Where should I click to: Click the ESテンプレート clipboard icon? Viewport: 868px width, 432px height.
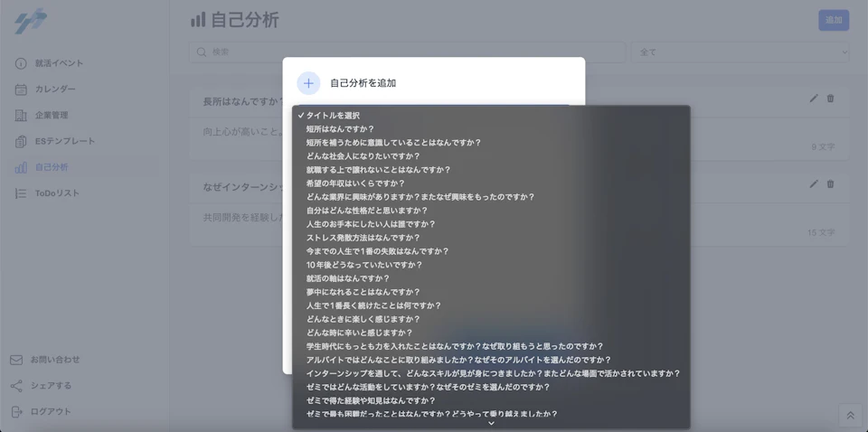(21, 141)
